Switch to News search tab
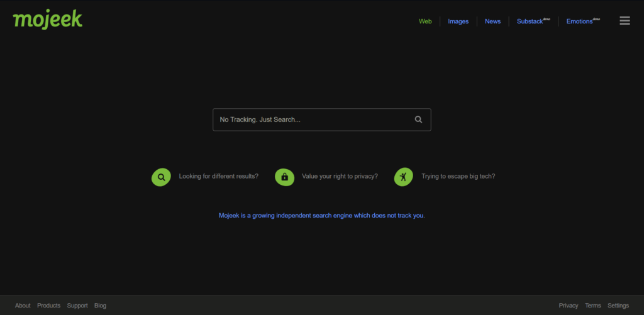This screenshot has width=644, height=315. (x=492, y=21)
